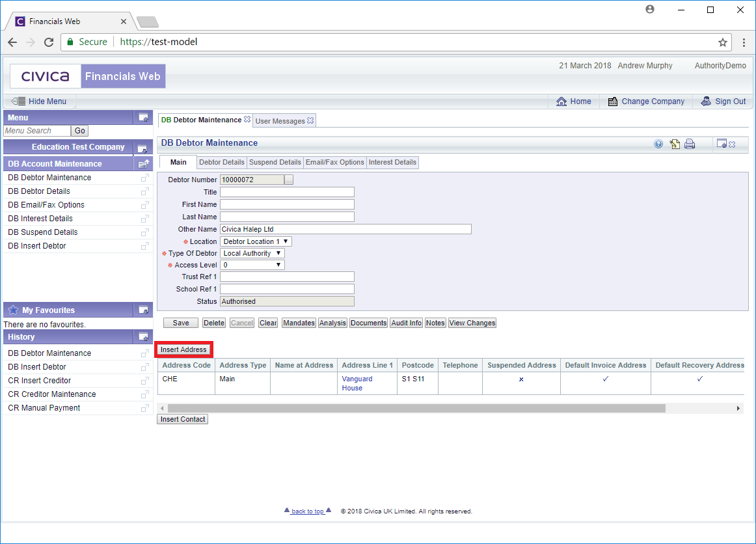Image resolution: width=756 pixels, height=544 pixels.
Task: Click the View Changes button
Action: click(472, 323)
